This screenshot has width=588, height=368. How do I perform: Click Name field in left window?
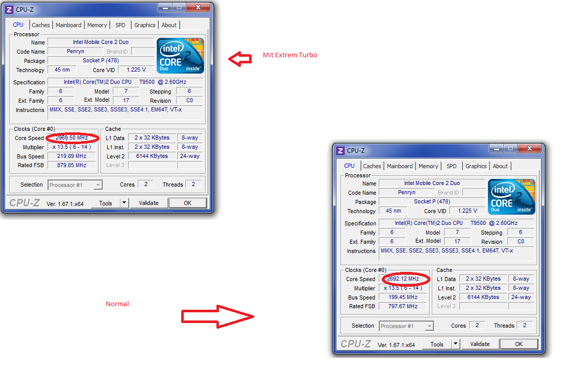(x=101, y=42)
